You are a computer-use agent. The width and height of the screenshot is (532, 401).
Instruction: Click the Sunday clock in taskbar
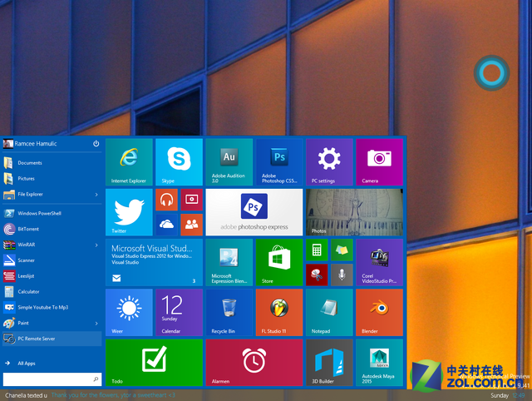coord(508,395)
